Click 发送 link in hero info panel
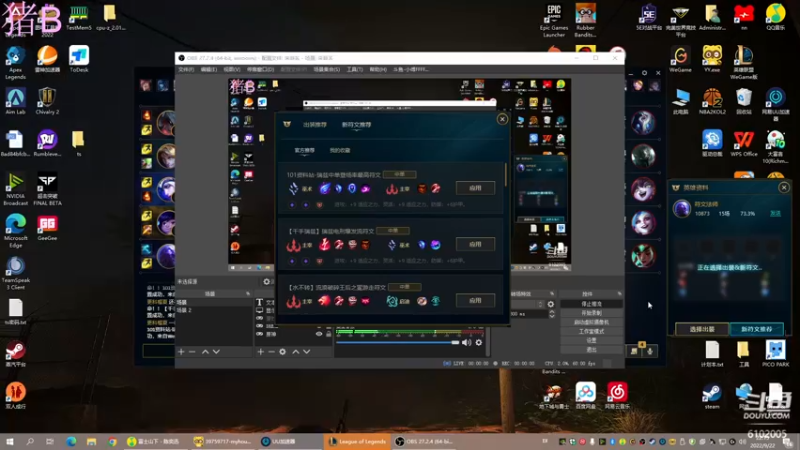Screen dimensions: 800x450 point(775,214)
